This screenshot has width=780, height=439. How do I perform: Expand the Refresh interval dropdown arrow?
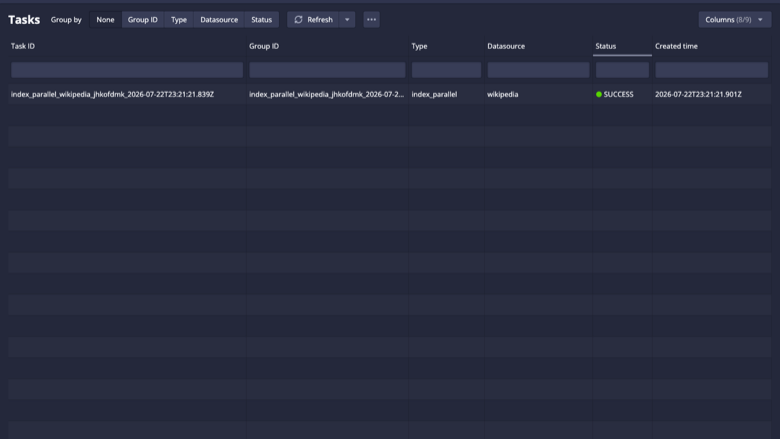click(x=347, y=19)
